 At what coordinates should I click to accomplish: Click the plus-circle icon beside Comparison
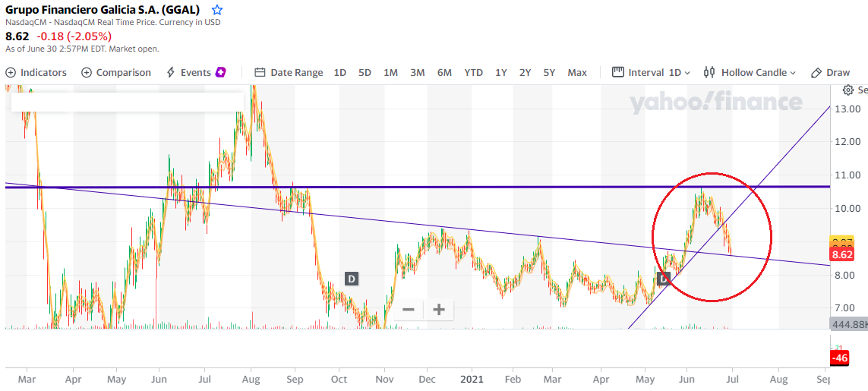click(x=87, y=73)
